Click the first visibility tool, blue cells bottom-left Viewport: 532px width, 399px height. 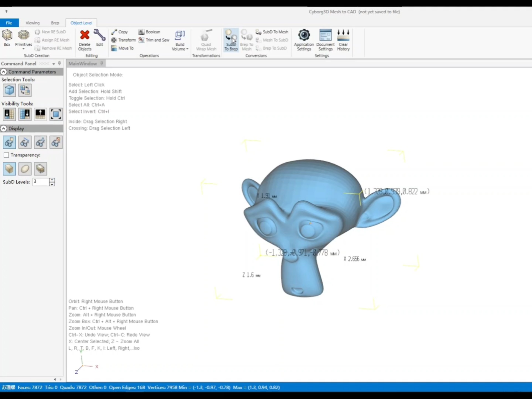tap(9, 114)
